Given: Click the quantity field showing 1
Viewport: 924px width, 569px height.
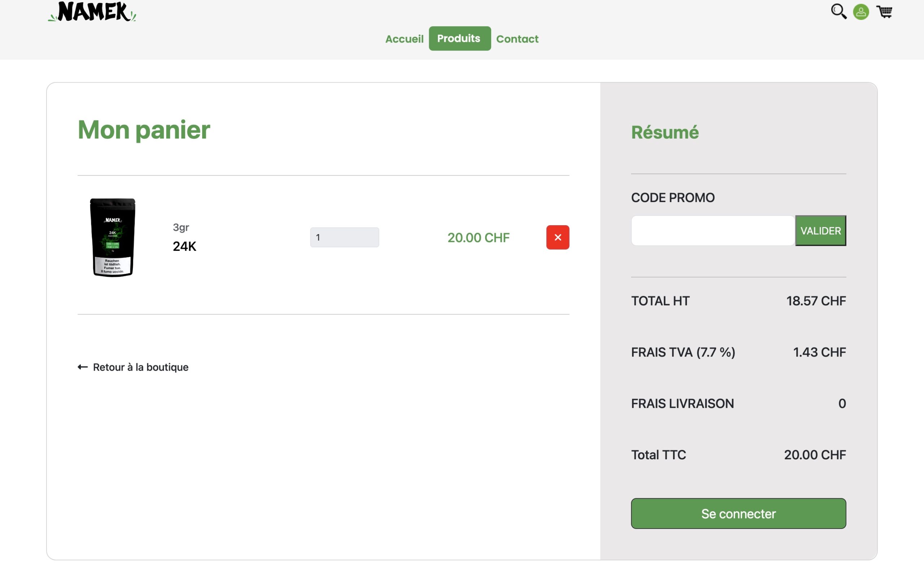Looking at the screenshot, I should [x=344, y=237].
